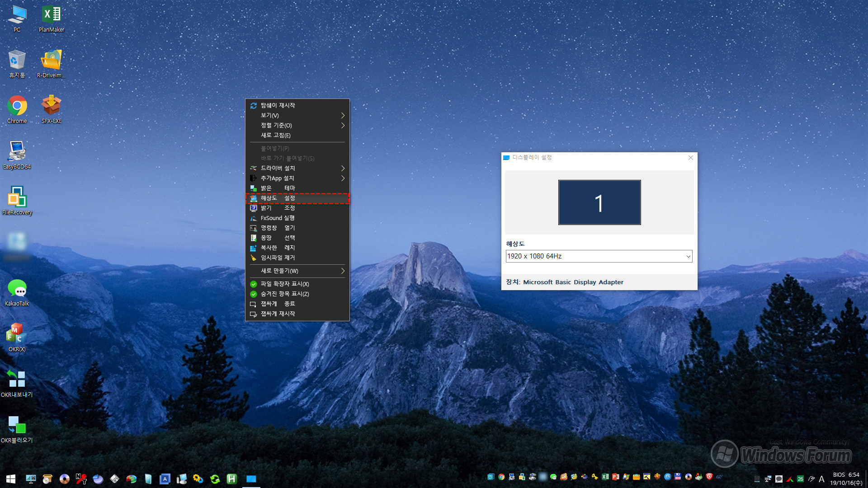The width and height of the screenshot is (868, 488).
Task: Click the green 26 tray indicator
Action: click(801, 479)
